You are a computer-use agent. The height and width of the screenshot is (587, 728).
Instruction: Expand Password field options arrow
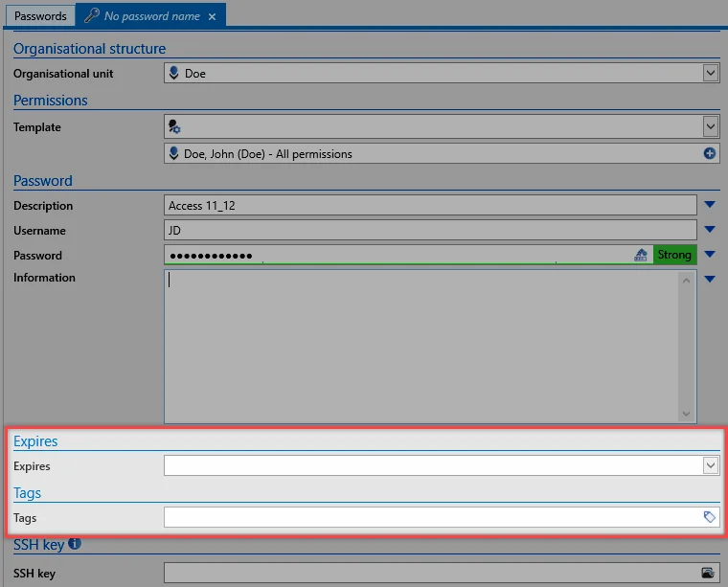click(710, 255)
